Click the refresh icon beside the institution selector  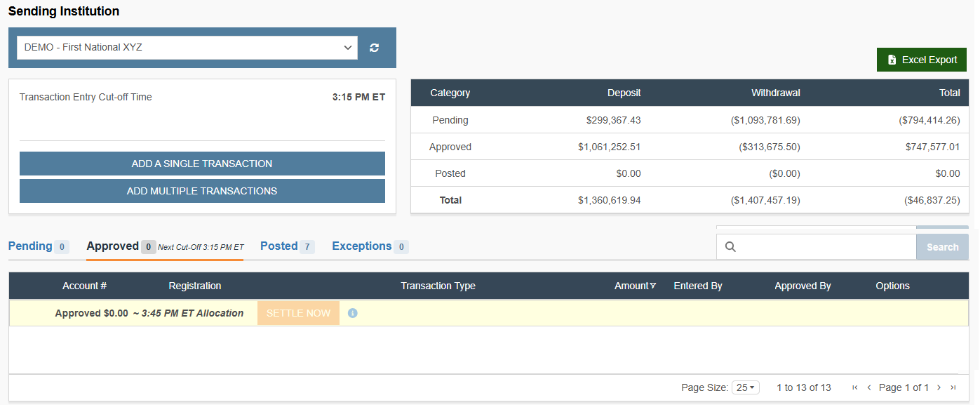click(375, 48)
